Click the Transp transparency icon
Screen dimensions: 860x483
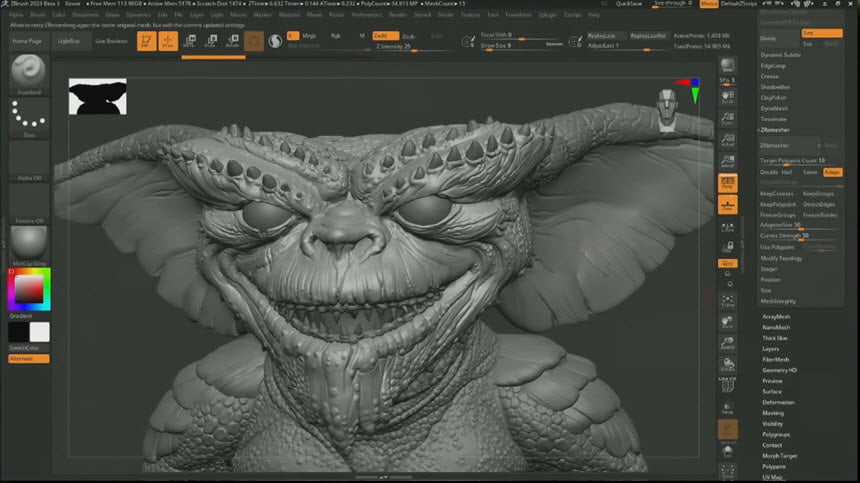click(x=727, y=408)
